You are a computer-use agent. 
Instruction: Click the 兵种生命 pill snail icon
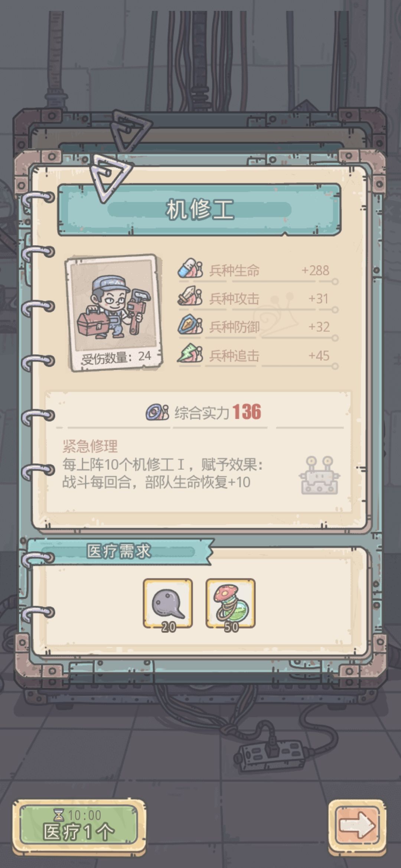pos(190,269)
